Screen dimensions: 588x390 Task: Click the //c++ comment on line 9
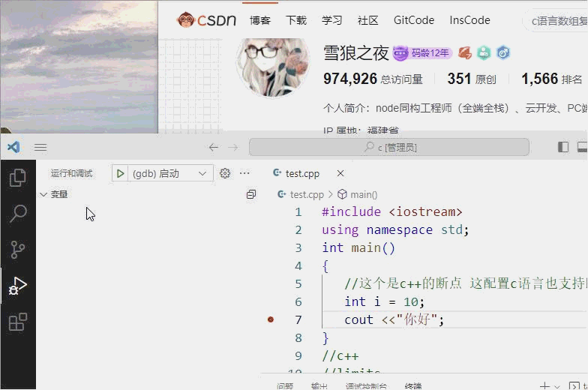[340, 355]
